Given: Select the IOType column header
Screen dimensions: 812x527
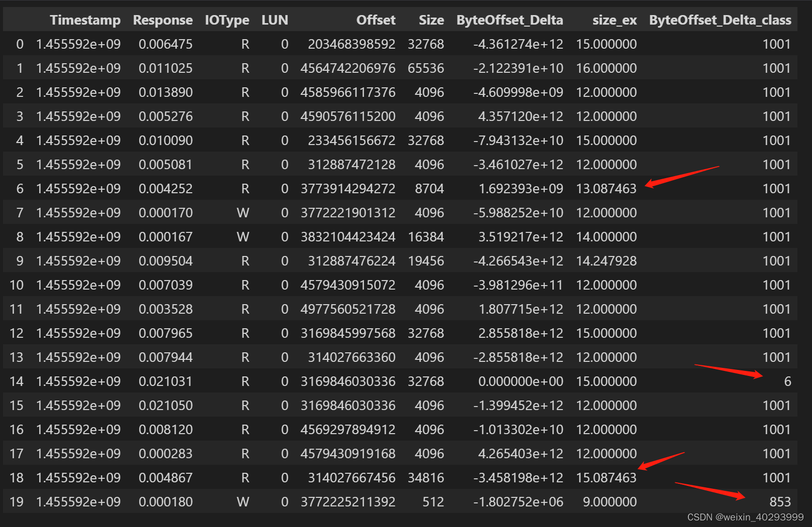Looking at the screenshot, I should (x=227, y=20).
